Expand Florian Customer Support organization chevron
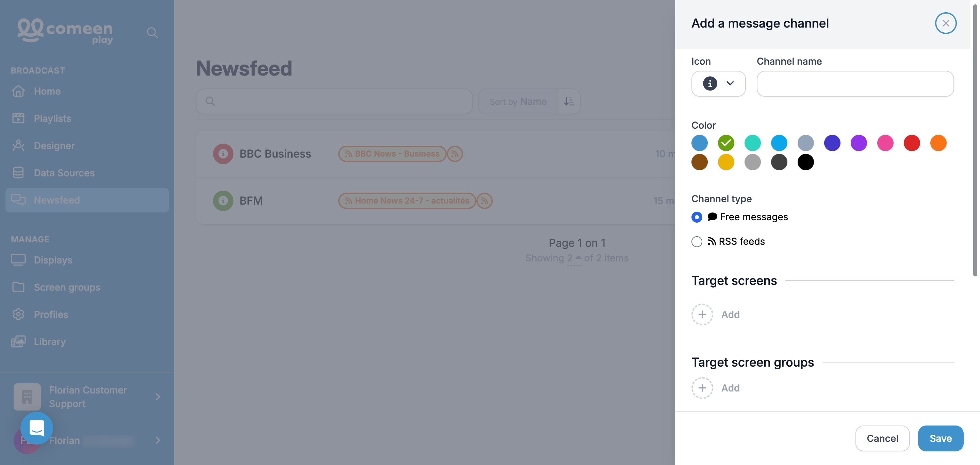Image resolution: width=980 pixels, height=465 pixels. 158,397
